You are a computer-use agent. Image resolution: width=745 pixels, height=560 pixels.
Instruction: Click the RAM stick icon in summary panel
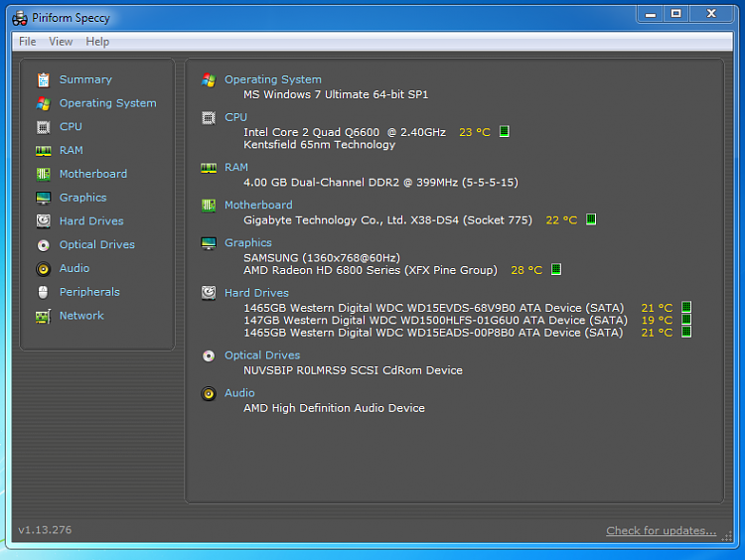209,168
